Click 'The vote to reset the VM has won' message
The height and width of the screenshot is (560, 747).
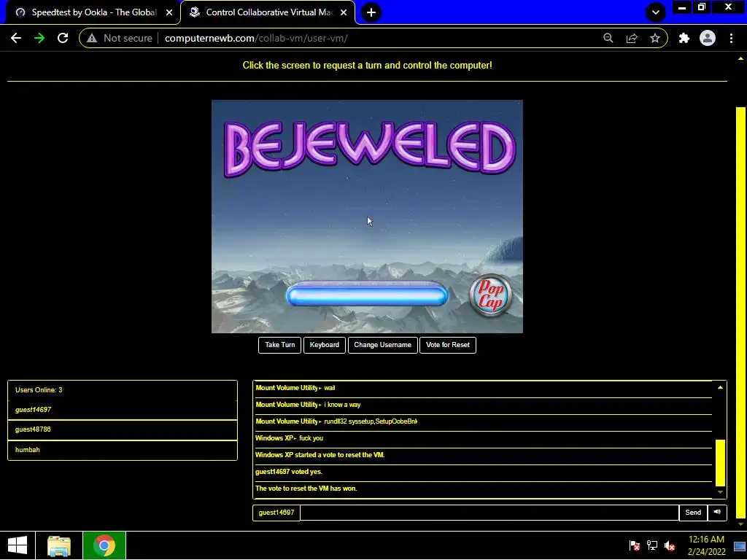coord(306,489)
